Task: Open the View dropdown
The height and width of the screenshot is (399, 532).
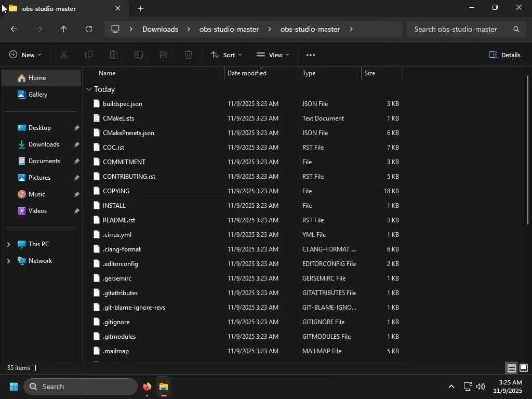Action: pyautogui.click(x=273, y=55)
